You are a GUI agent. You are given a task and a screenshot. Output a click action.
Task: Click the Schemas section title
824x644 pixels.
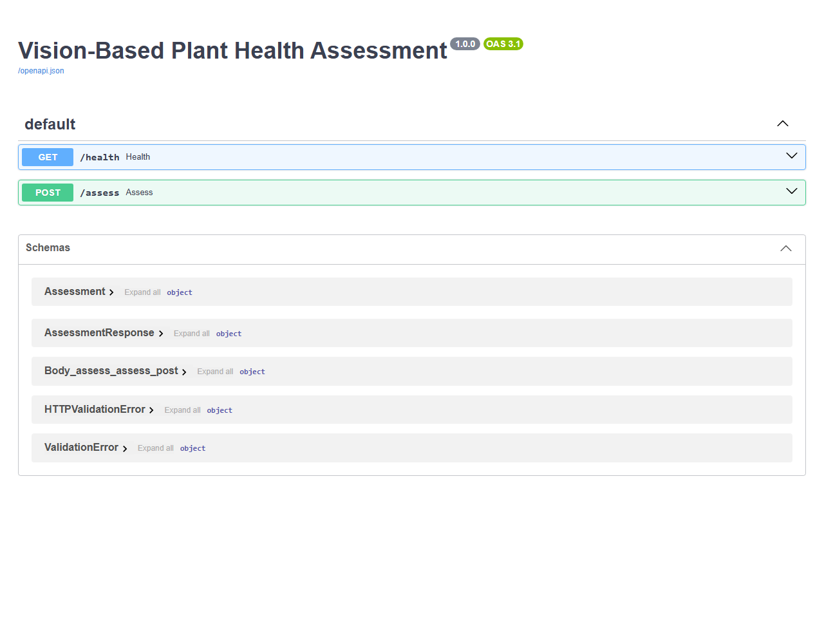pyautogui.click(x=48, y=248)
